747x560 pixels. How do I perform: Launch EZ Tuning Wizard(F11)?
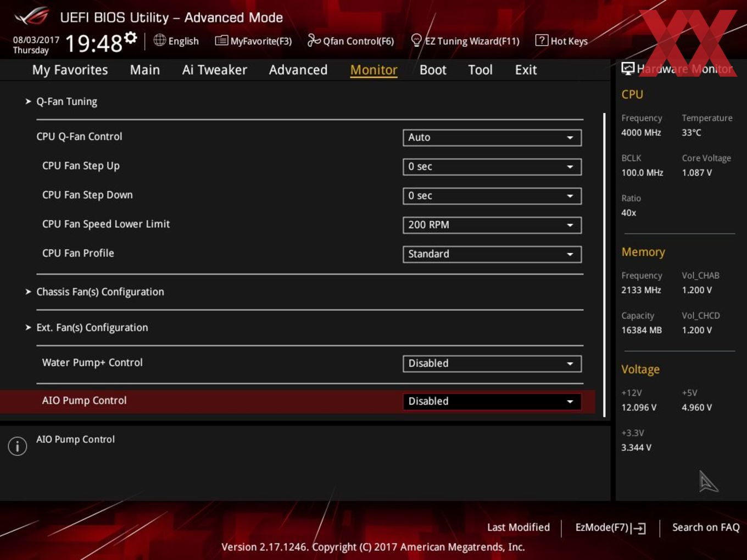pyautogui.click(x=465, y=41)
